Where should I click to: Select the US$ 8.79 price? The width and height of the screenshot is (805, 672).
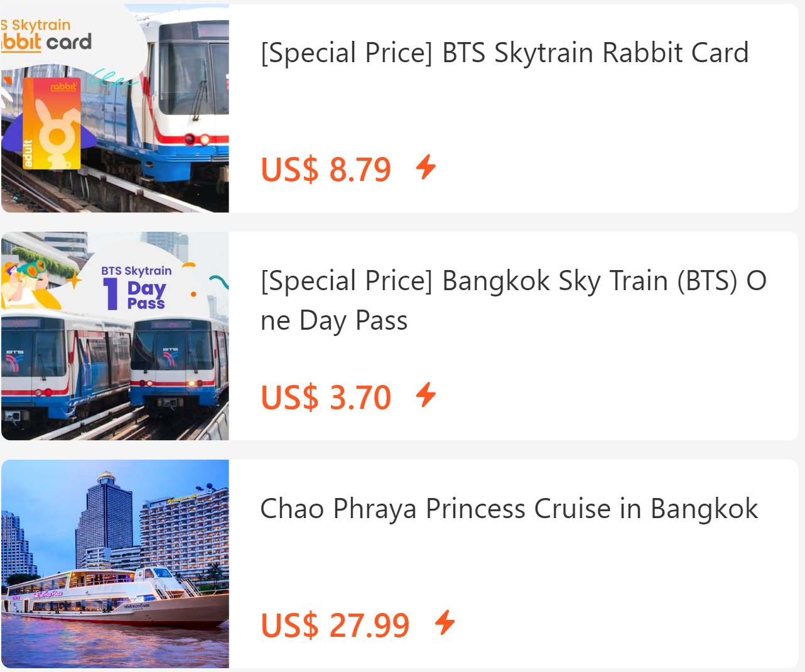click(326, 169)
